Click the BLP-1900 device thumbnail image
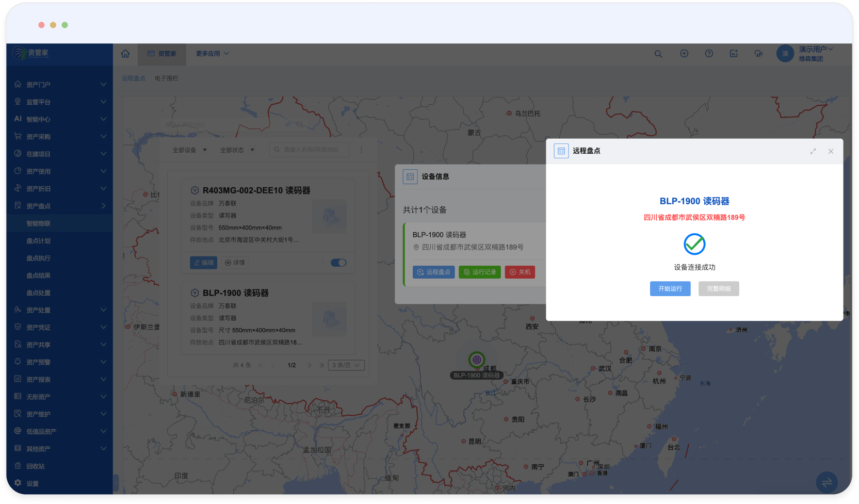Screen dimensions: 859x504 pyautogui.click(x=330, y=319)
